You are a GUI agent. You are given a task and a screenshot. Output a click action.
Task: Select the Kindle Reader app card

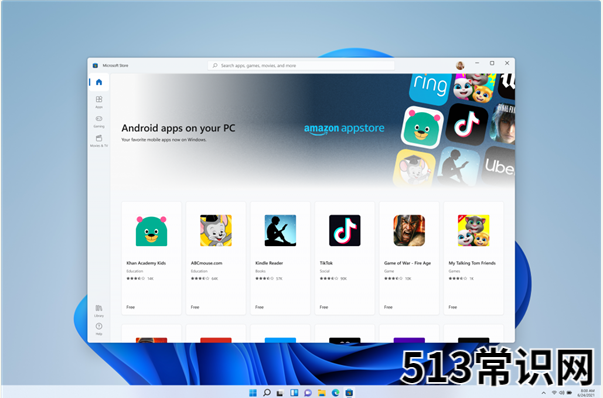(280, 258)
